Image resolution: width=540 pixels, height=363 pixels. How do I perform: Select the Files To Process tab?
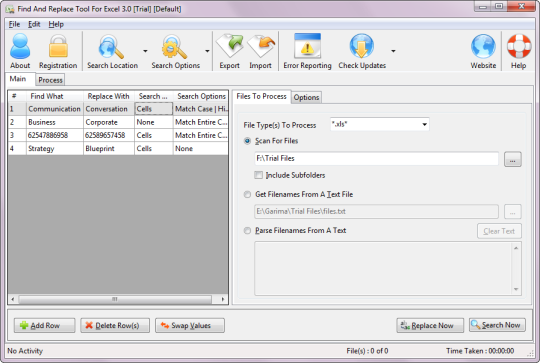[x=261, y=96]
